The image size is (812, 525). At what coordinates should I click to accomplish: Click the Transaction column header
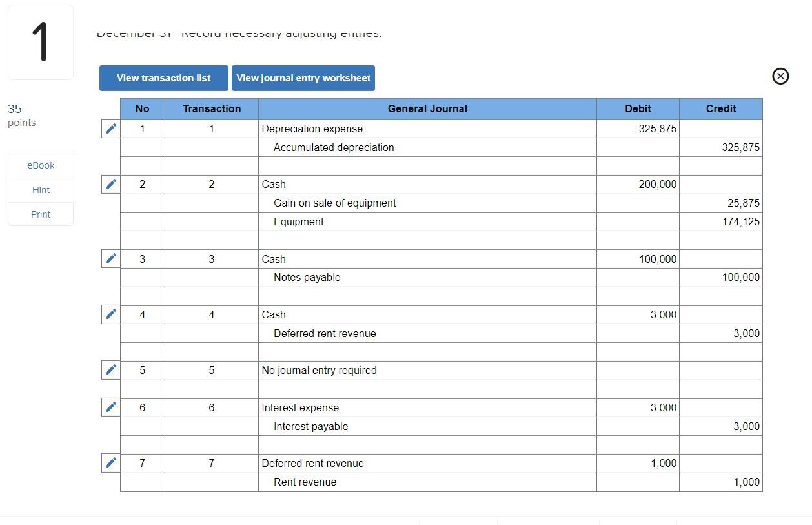212,109
